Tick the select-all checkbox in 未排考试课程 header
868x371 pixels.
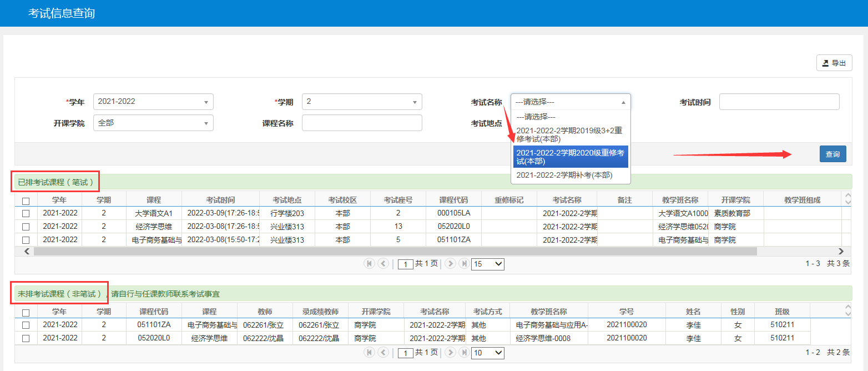click(26, 313)
